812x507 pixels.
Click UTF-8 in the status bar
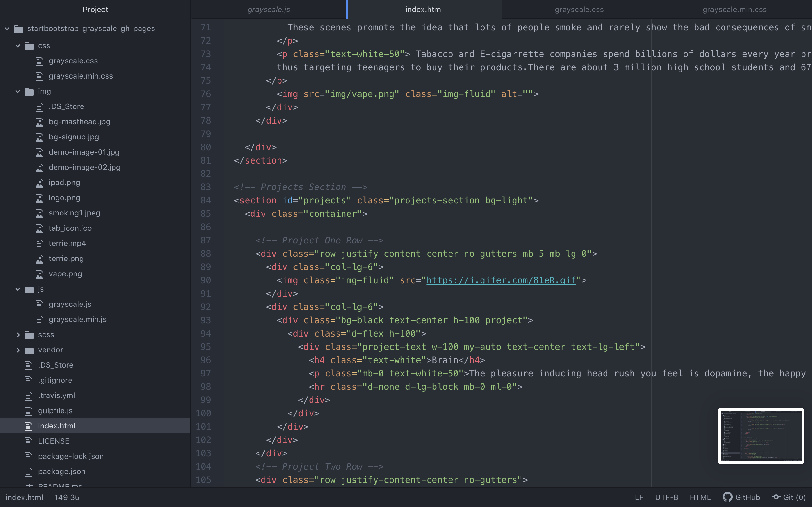pyautogui.click(x=667, y=497)
